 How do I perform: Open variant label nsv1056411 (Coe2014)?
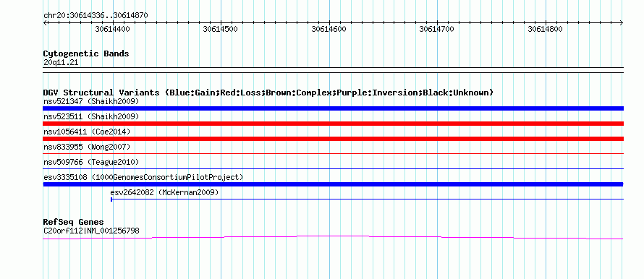[87, 132]
